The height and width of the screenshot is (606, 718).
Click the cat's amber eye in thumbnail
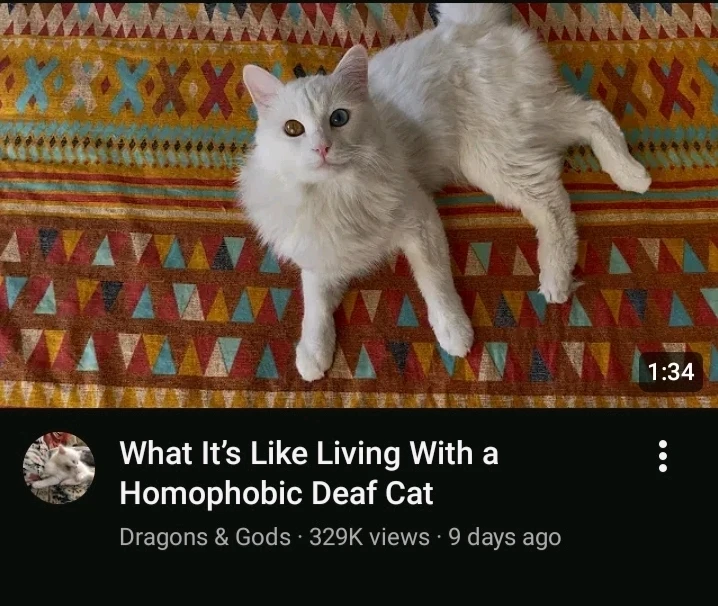coord(294,128)
